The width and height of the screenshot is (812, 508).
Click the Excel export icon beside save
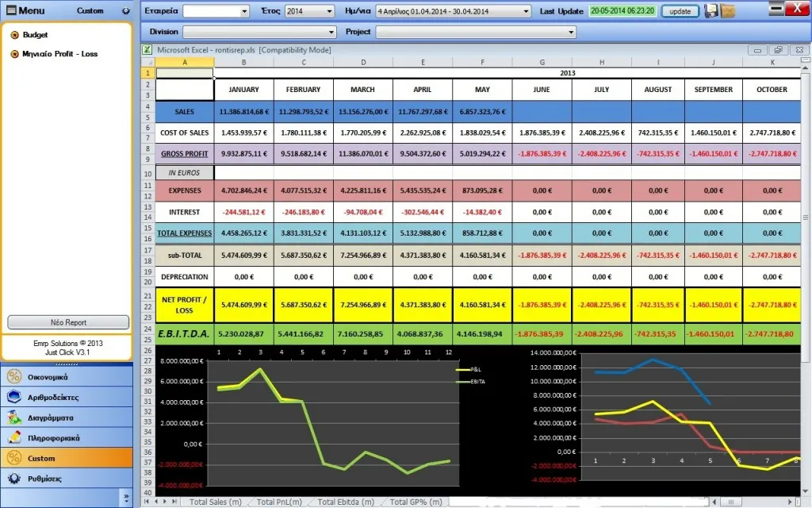tap(728, 10)
